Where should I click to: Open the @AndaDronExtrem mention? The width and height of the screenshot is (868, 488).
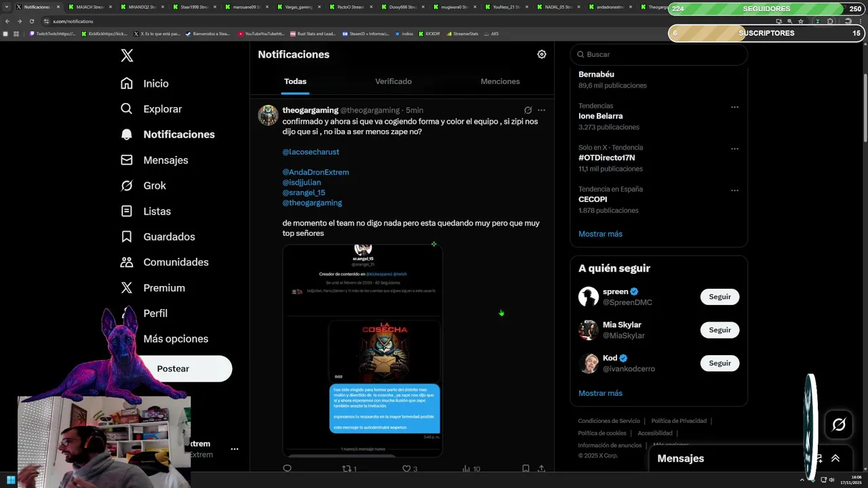coord(315,172)
